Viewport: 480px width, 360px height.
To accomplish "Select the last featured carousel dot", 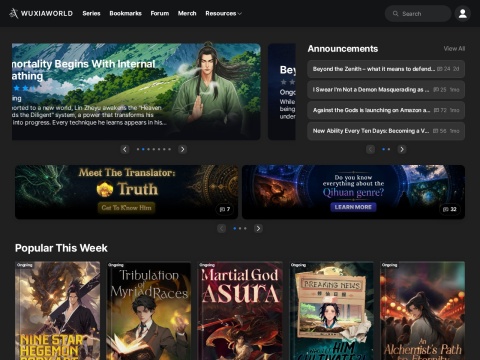I will (x=170, y=149).
